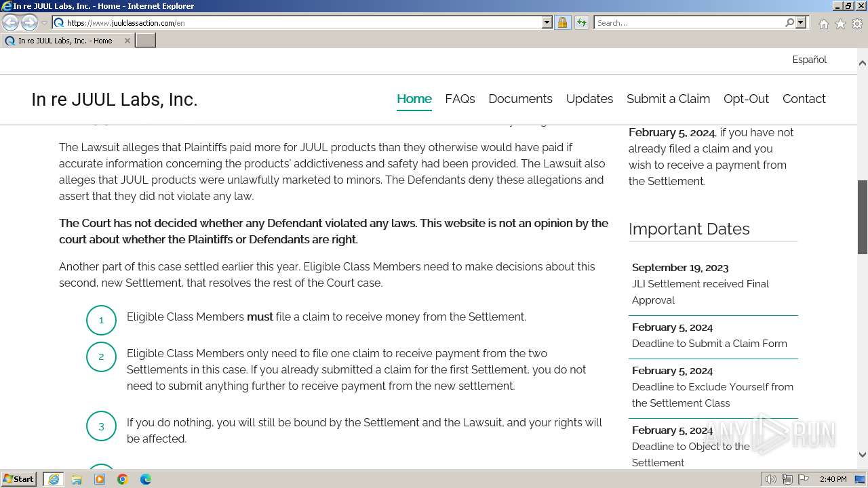Image resolution: width=868 pixels, height=488 pixels.
Task: Click the page scrollbar down arrow
Action: pyautogui.click(x=862, y=455)
